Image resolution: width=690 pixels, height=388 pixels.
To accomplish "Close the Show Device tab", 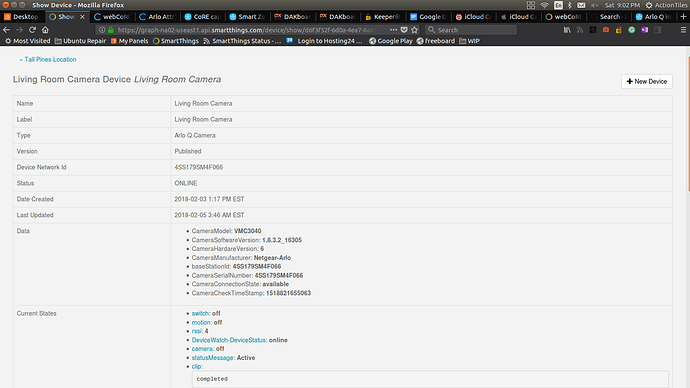I will pyautogui.click(x=82, y=17).
